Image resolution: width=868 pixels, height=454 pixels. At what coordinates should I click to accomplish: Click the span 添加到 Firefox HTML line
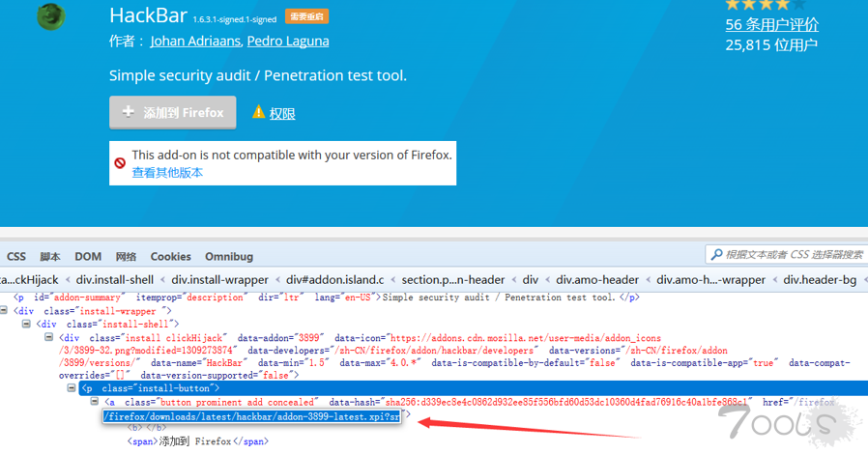198,441
